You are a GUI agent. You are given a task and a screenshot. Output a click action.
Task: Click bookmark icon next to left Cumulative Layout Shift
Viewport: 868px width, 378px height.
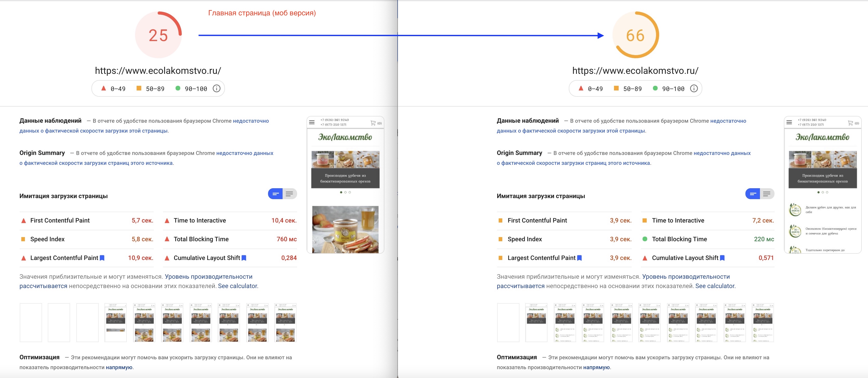click(244, 258)
